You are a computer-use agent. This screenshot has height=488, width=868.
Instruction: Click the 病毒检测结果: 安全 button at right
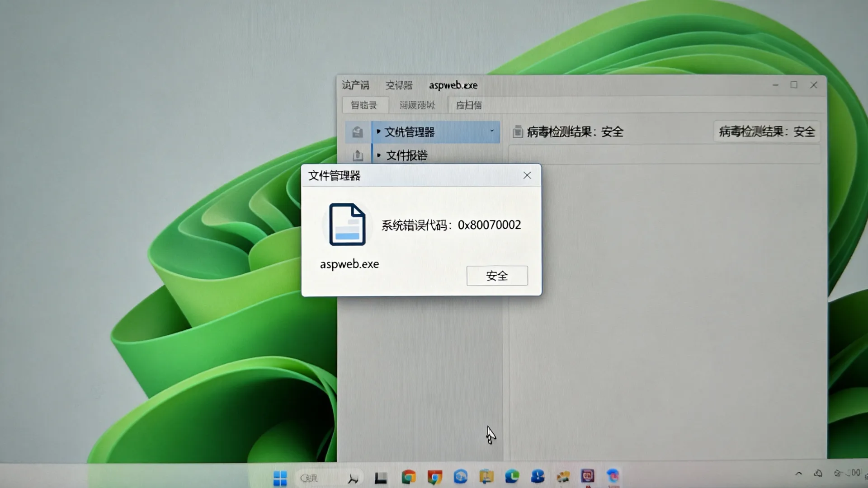click(767, 131)
